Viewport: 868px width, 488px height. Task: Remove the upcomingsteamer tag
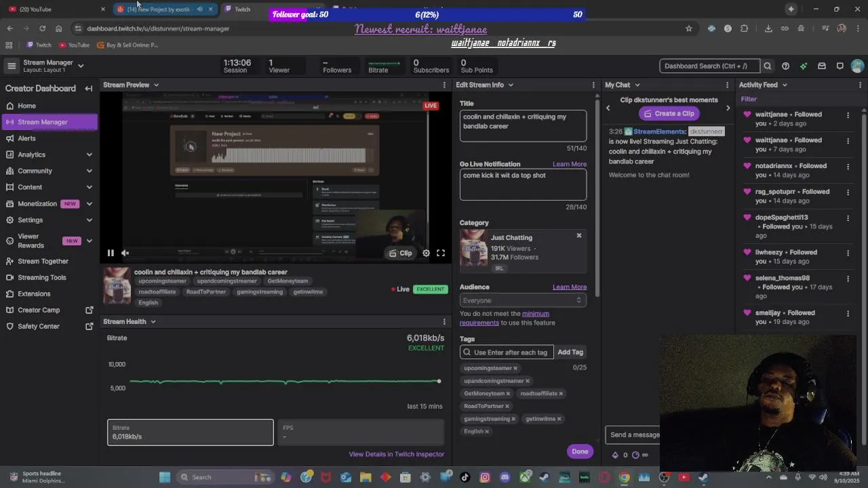point(515,368)
